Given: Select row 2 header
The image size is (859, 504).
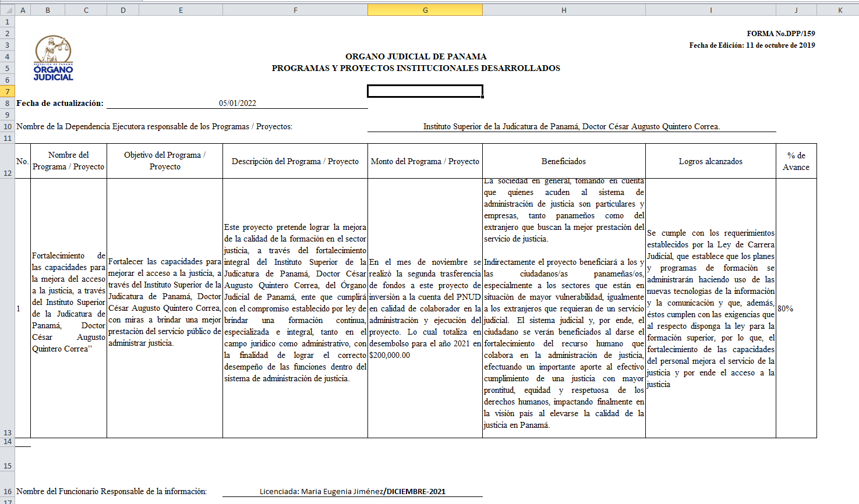Looking at the screenshot, I should (8, 33).
